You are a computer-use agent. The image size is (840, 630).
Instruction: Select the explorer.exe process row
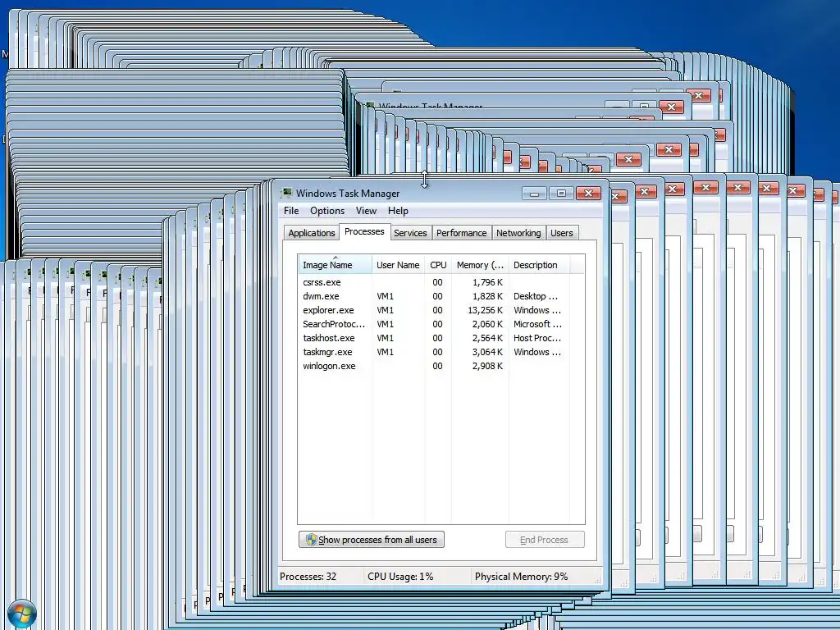click(434, 310)
